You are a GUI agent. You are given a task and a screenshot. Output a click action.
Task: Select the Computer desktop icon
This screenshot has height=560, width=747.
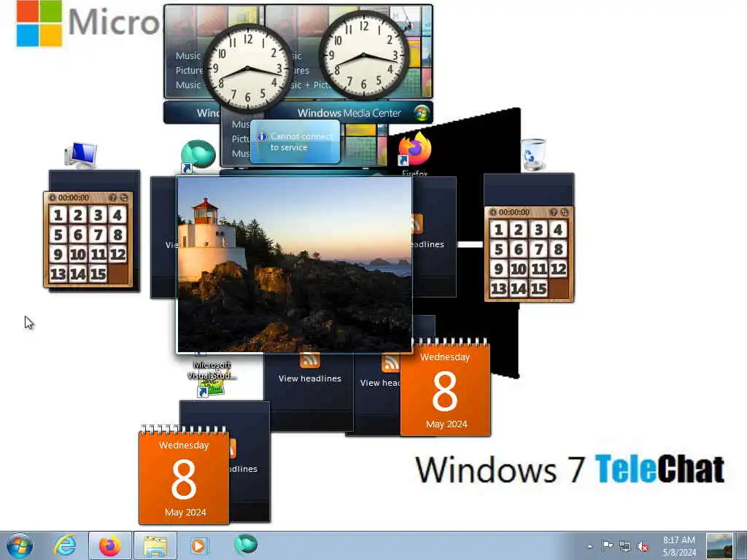80,155
